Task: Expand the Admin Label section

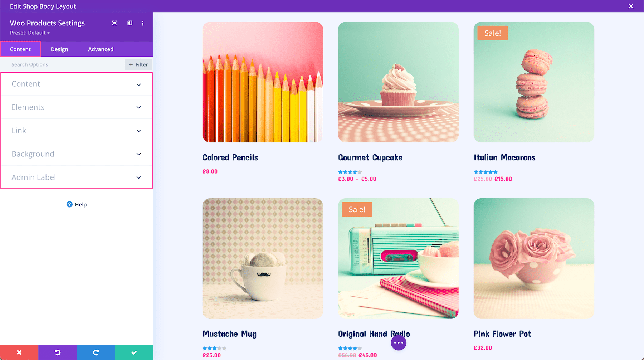Action: click(77, 177)
